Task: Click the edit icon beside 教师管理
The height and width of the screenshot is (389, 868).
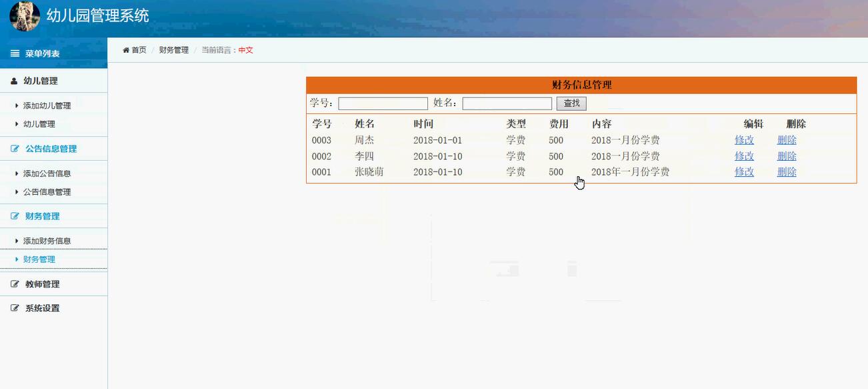Action: [x=15, y=284]
